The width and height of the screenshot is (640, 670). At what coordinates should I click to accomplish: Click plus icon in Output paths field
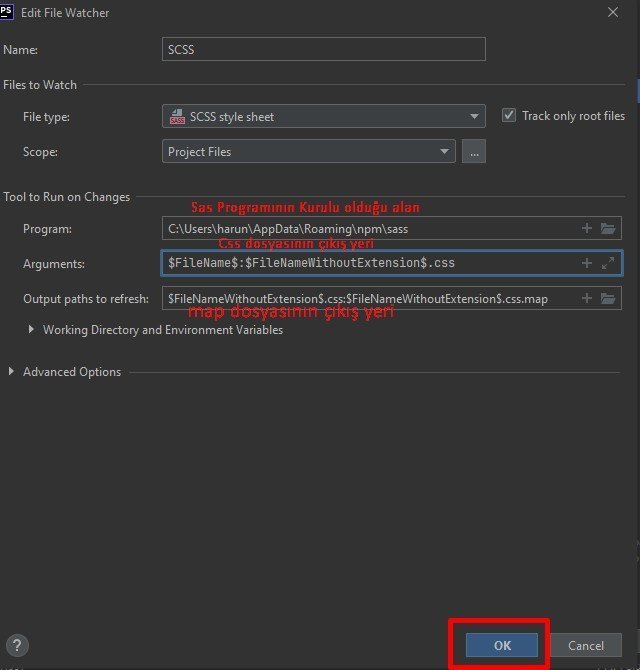[x=587, y=299]
